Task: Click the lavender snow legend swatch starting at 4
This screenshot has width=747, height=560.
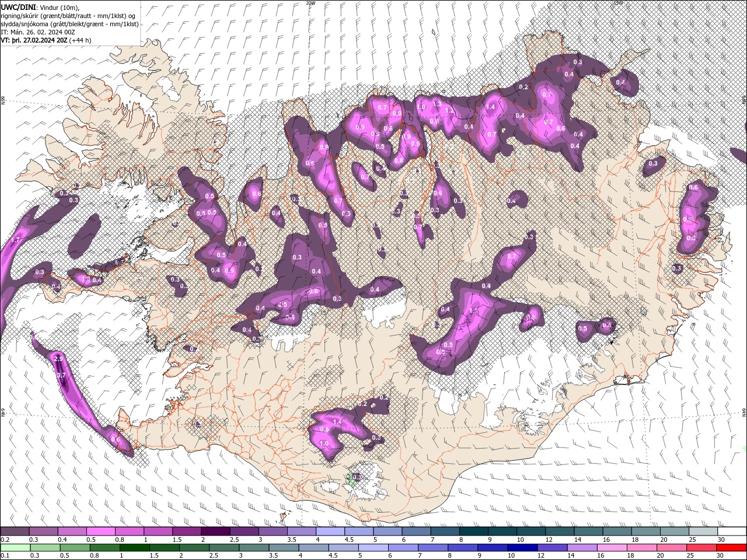Action: click(330, 531)
